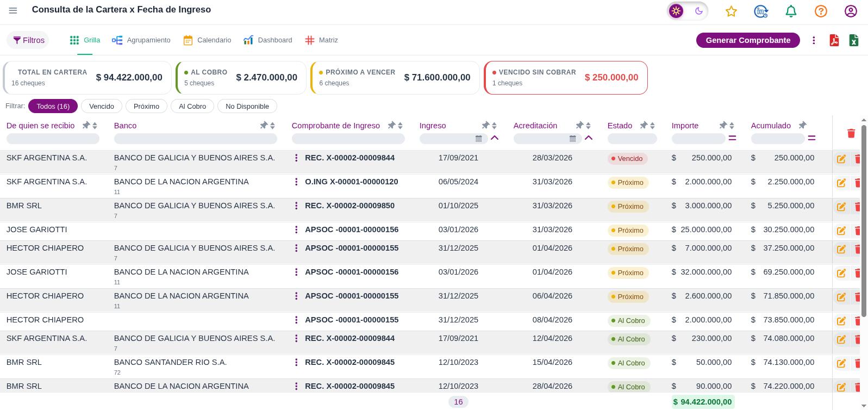Switch to the Calendario view tab

(x=207, y=40)
